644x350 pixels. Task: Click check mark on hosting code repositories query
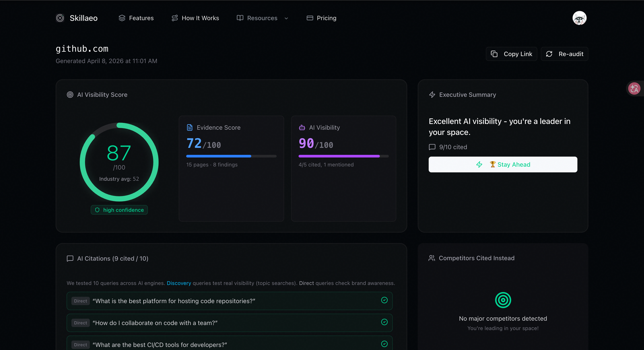coord(384,300)
